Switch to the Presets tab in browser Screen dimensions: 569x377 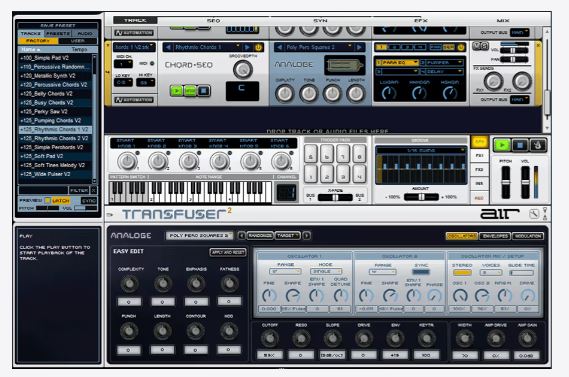(58, 33)
